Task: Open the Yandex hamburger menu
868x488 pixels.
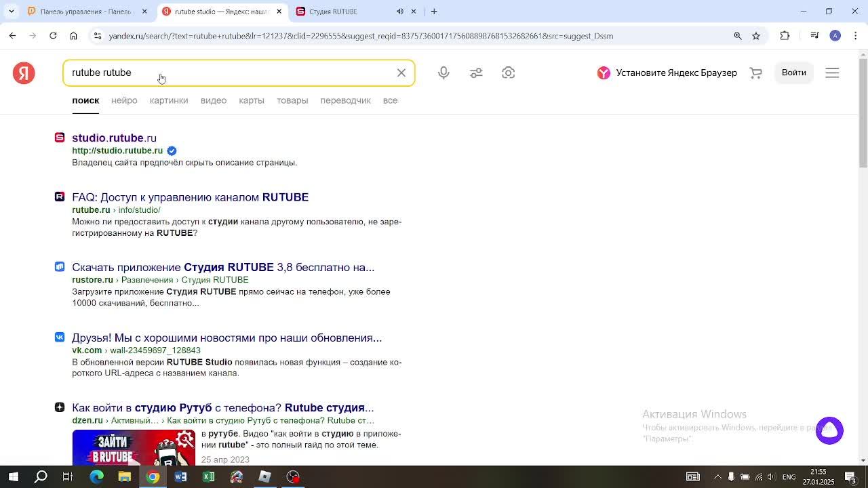Action: 832,73
